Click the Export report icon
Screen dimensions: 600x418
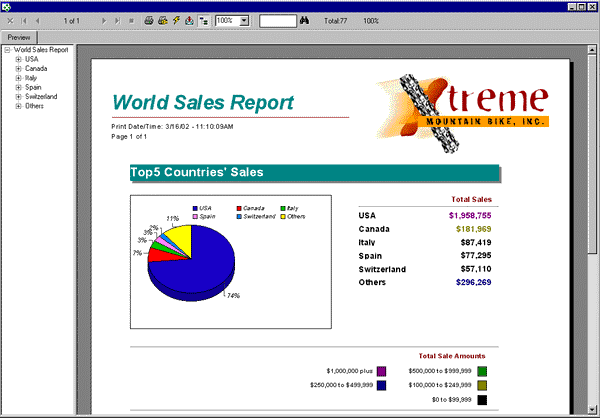click(190, 20)
